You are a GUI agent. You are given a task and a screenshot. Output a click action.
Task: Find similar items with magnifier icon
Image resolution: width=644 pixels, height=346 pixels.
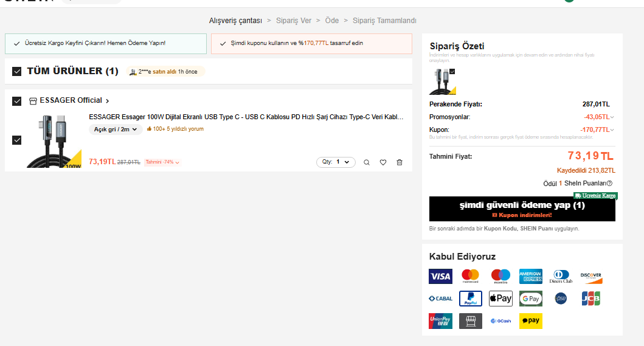[367, 162]
